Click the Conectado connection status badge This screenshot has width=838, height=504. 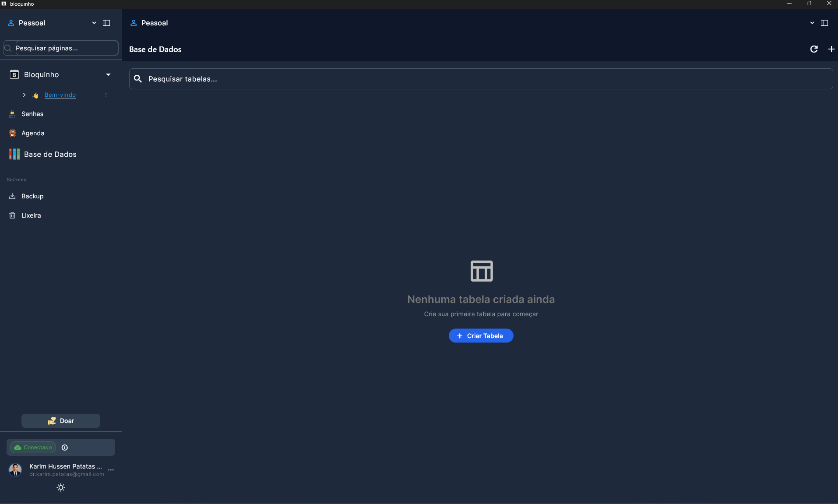click(x=33, y=448)
